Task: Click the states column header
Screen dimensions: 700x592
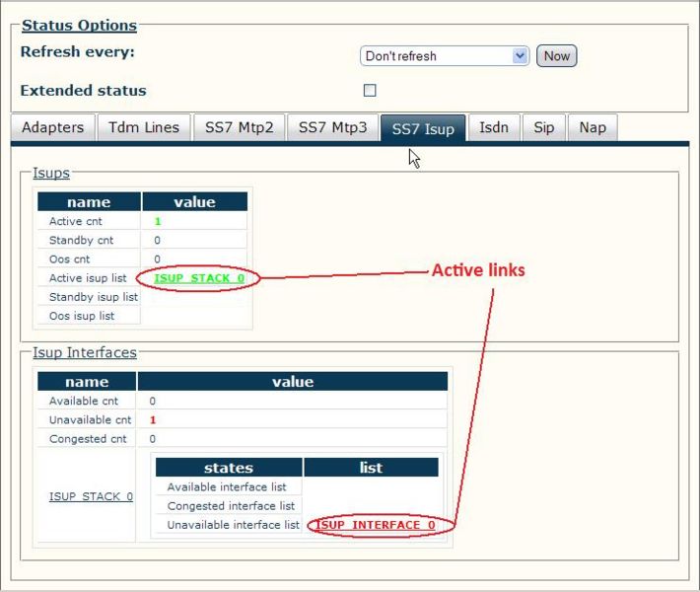Action: [x=229, y=468]
